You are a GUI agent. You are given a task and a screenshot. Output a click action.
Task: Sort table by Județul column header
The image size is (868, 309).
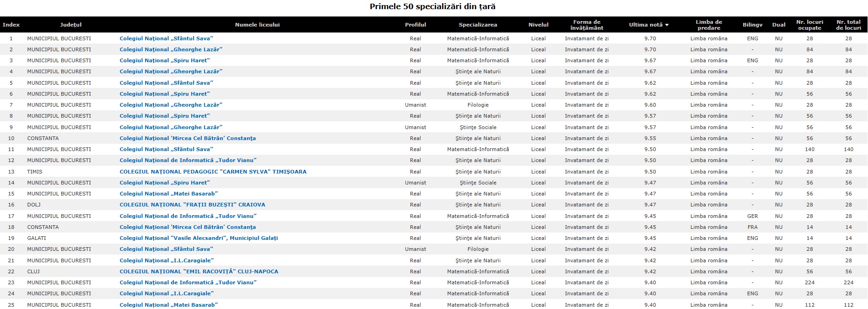coord(71,25)
